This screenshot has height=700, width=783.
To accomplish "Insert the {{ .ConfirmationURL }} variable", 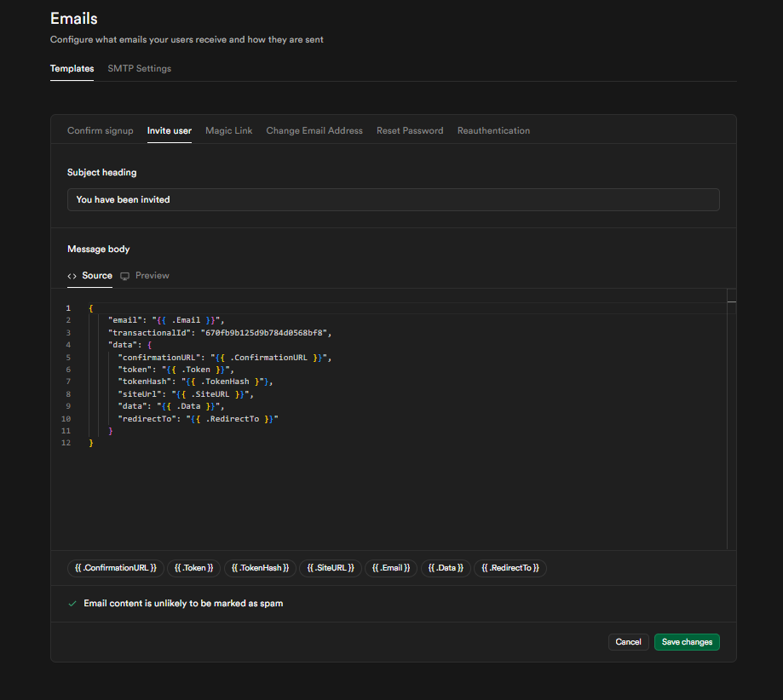I will (115, 568).
